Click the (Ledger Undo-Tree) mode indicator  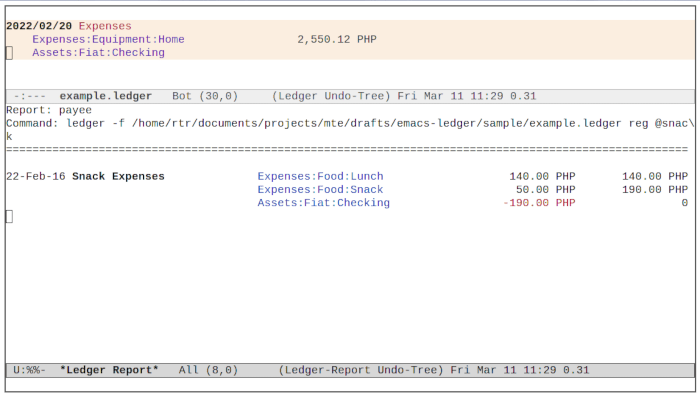[331, 96]
